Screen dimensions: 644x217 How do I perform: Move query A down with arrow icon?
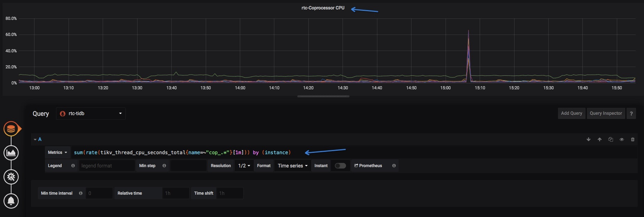[x=589, y=140]
